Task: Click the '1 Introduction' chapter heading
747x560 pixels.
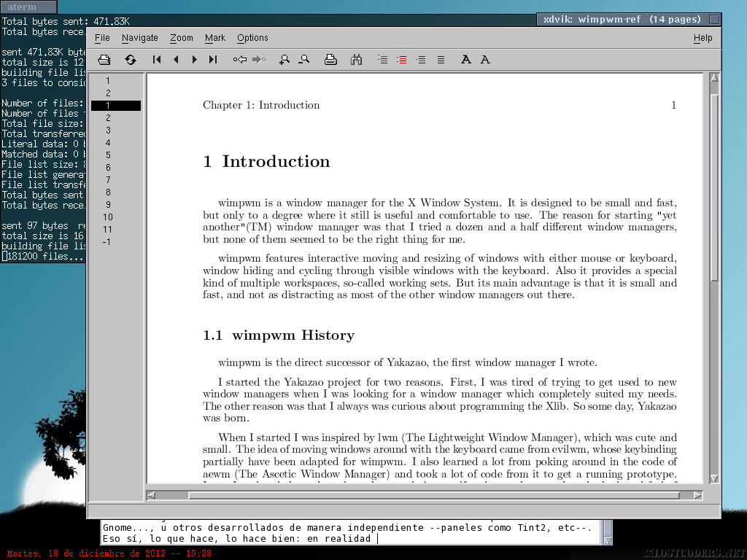Action: click(x=266, y=161)
